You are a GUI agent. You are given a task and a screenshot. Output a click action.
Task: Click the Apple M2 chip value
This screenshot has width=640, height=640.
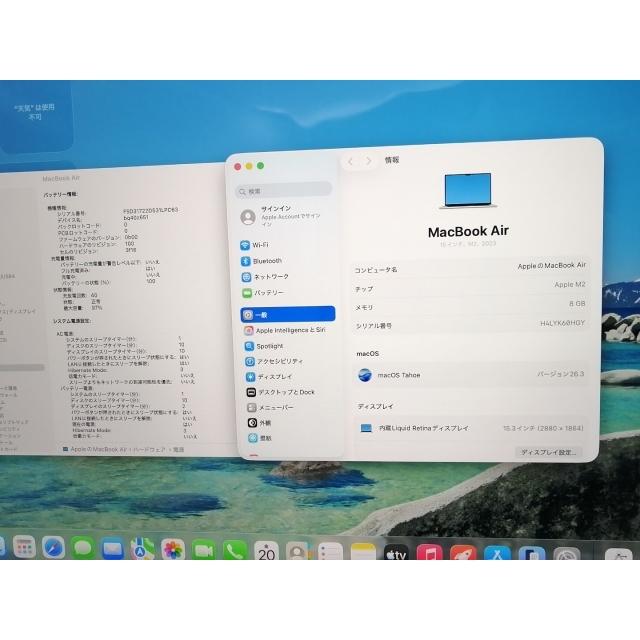570,284
